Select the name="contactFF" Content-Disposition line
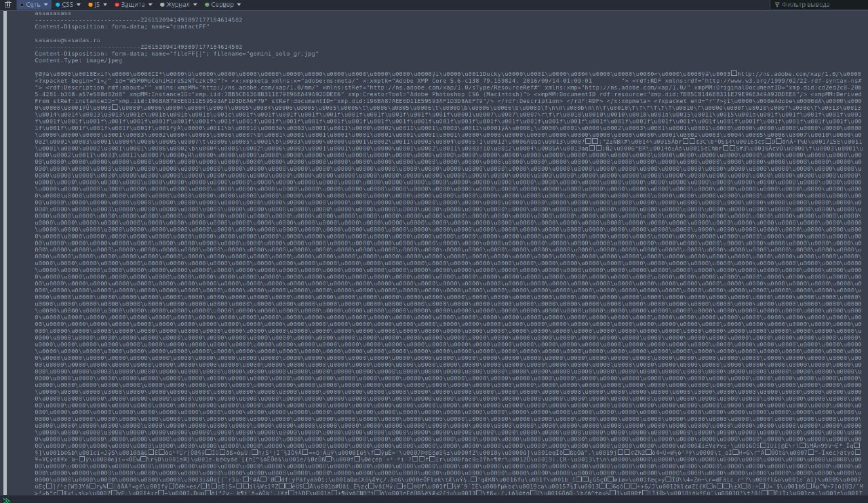The width and height of the screenshot is (868, 503). (x=122, y=27)
